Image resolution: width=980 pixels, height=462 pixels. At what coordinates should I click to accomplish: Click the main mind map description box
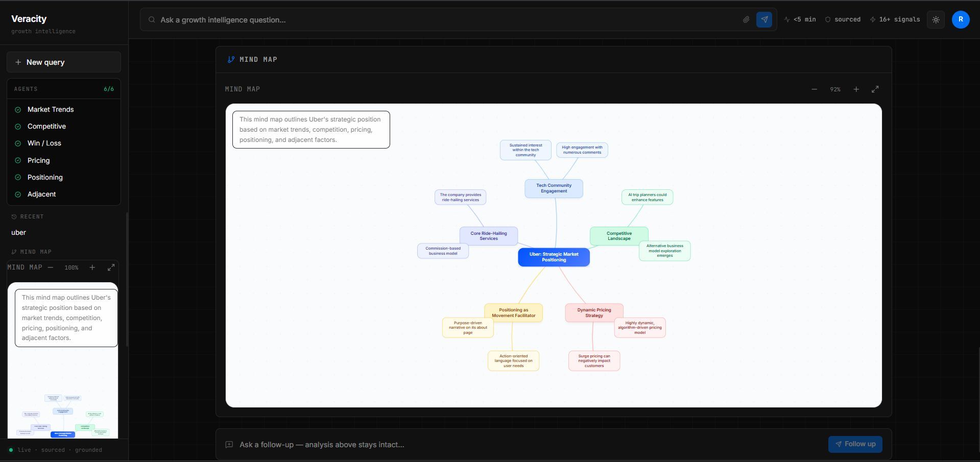coord(311,130)
